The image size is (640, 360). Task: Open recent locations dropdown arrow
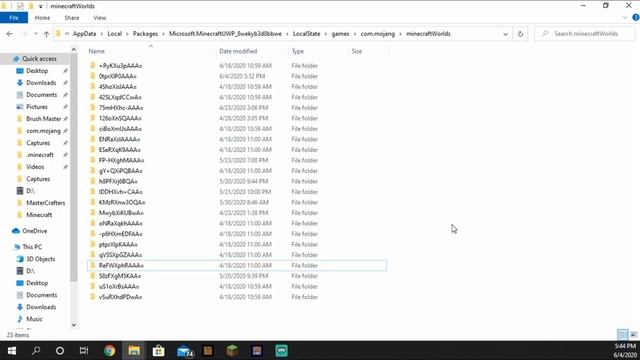point(36,34)
